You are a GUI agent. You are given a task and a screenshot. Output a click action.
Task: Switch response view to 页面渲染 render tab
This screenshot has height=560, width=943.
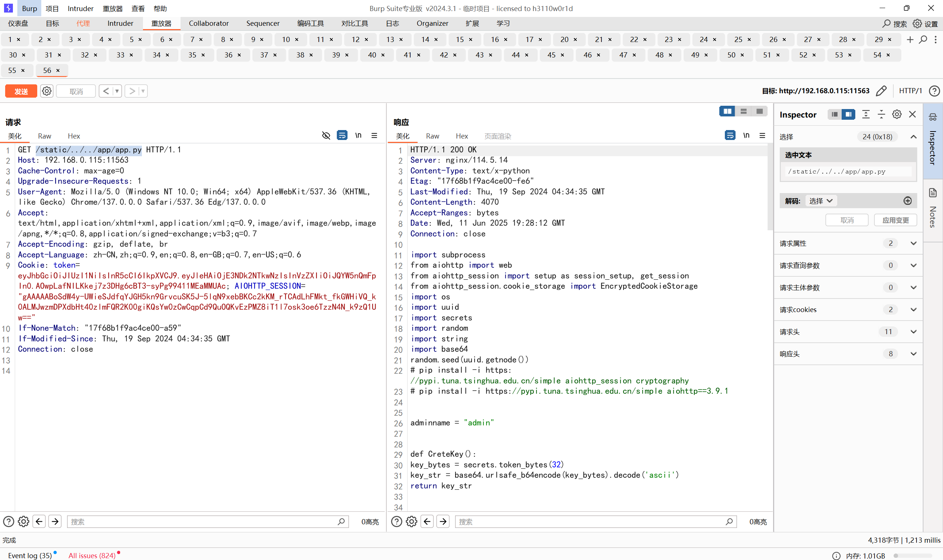(497, 136)
